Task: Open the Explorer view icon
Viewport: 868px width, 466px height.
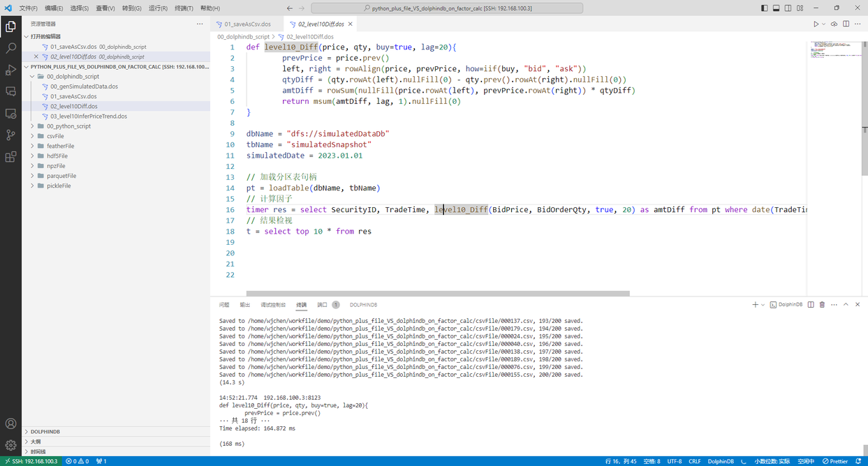Action: point(10,27)
